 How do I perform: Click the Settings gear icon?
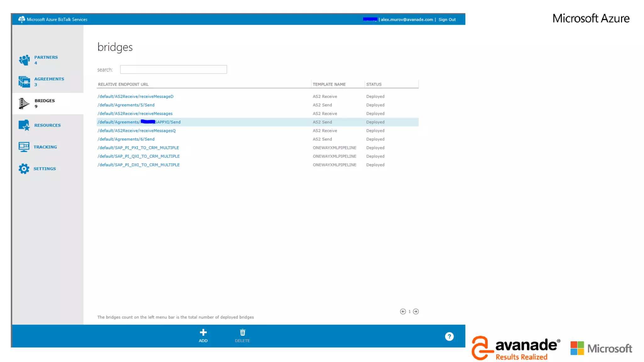(24, 169)
